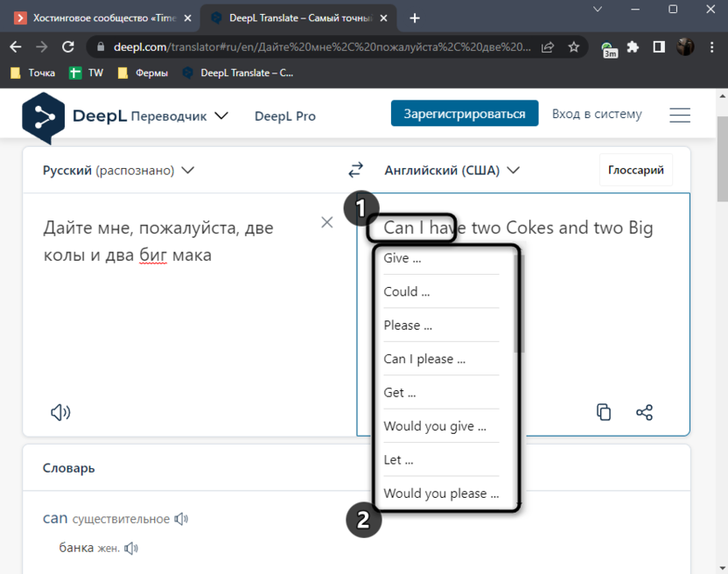Open the browser extensions puzzle icon
Screen dimensions: 728x574
click(633, 47)
